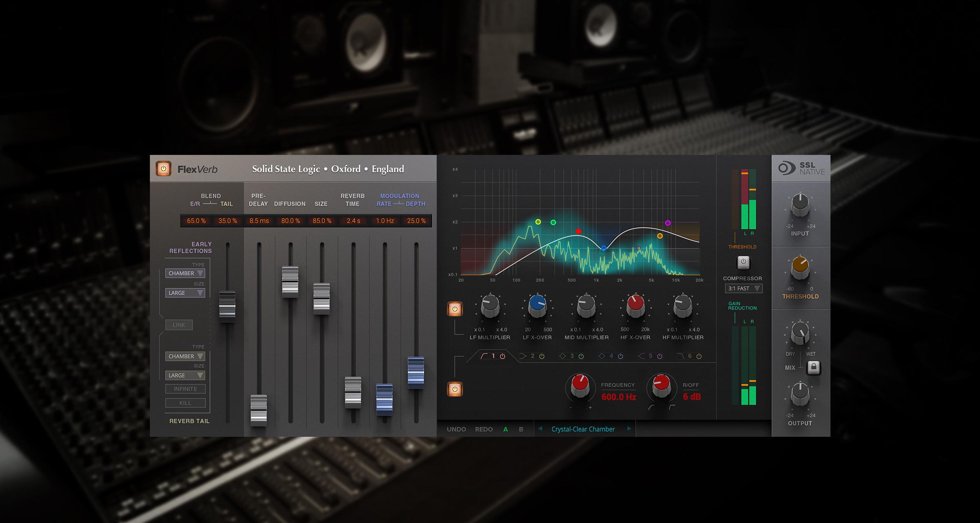Image resolution: width=980 pixels, height=523 pixels.
Task: Enable EQ band 4 power
Action: 620,356
